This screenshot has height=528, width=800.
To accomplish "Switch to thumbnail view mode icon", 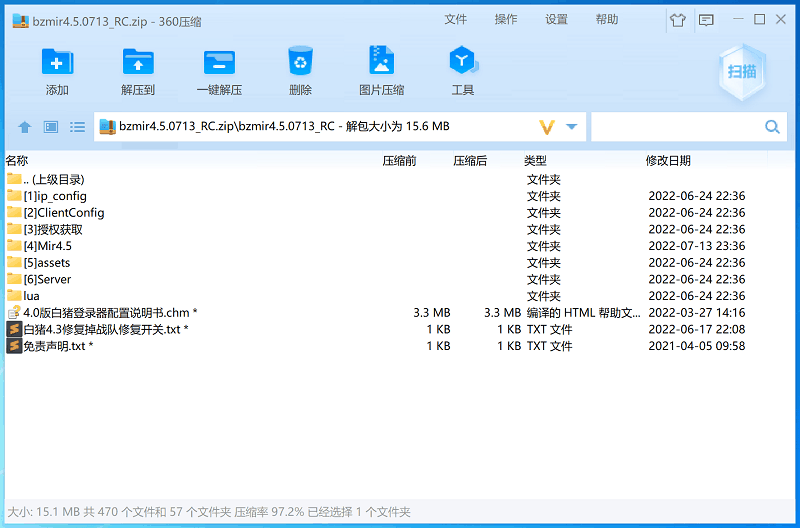I will click(x=51, y=127).
